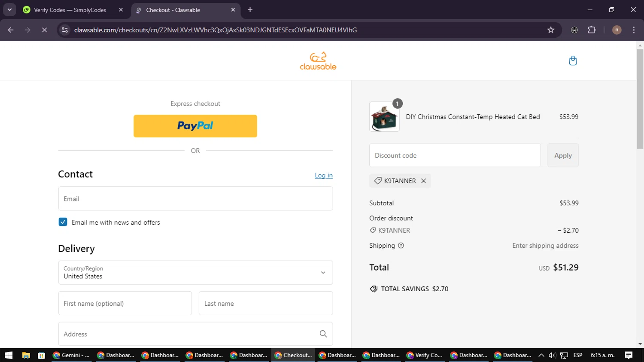The image size is (644, 362).
Task: Click the Clawsable logo
Action: (x=318, y=61)
